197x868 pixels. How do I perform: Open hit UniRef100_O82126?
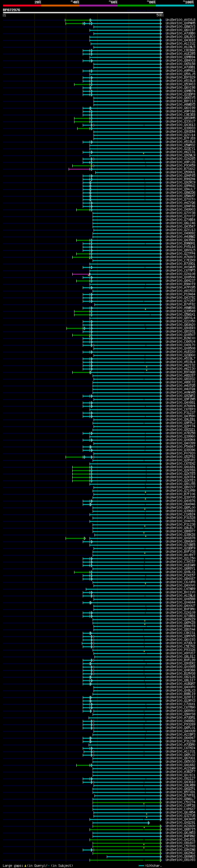[x=180, y=677]
